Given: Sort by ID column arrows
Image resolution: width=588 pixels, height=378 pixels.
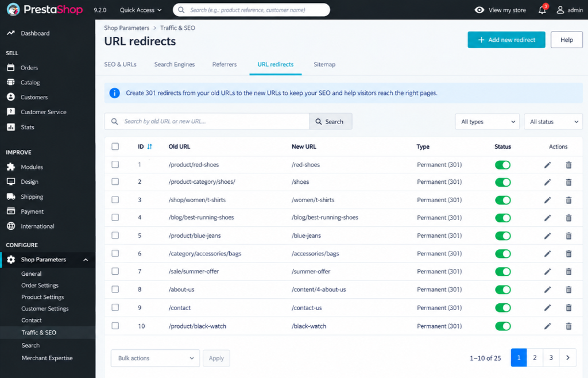Looking at the screenshot, I should point(150,146).
